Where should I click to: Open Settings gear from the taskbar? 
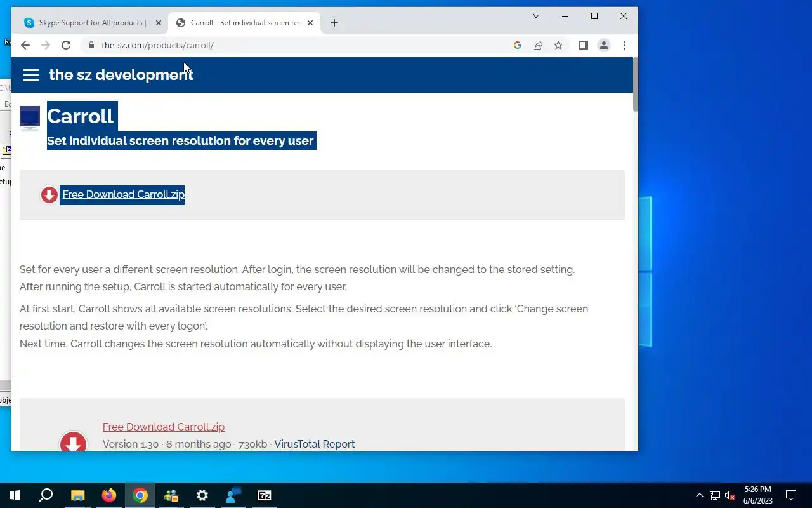point(202,495)
